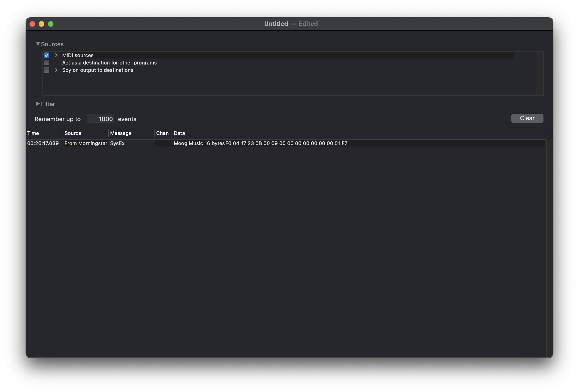Collapse the Sources disclosure triangle
This screenshot has width=579, height=392.
coord(38,44)
